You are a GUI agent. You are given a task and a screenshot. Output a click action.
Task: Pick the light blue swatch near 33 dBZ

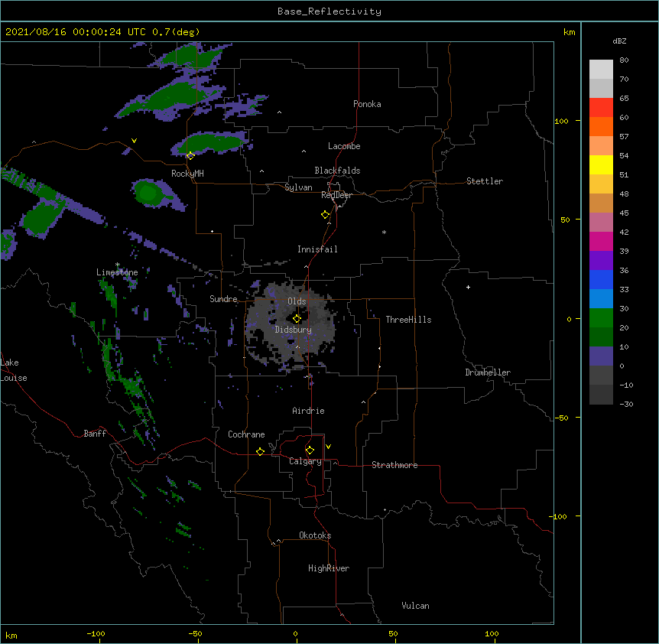pyautogui.click(x=601, y=298)
